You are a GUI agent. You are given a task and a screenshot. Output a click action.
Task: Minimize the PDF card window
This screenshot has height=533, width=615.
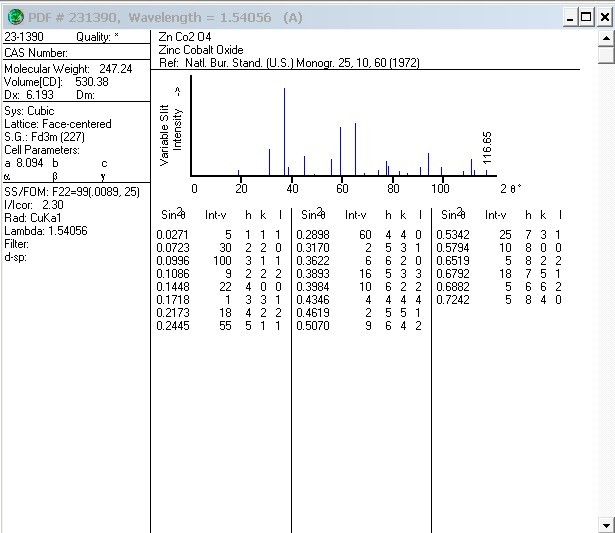(570, 18)
